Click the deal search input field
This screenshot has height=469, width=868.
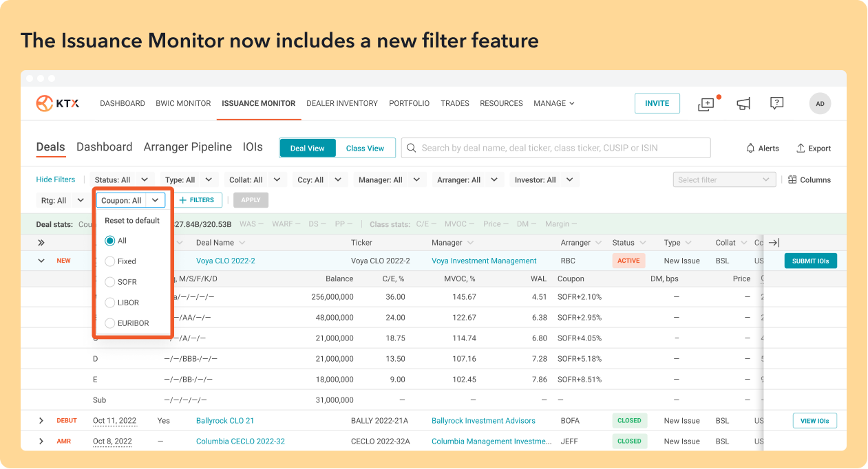(555, 148)
